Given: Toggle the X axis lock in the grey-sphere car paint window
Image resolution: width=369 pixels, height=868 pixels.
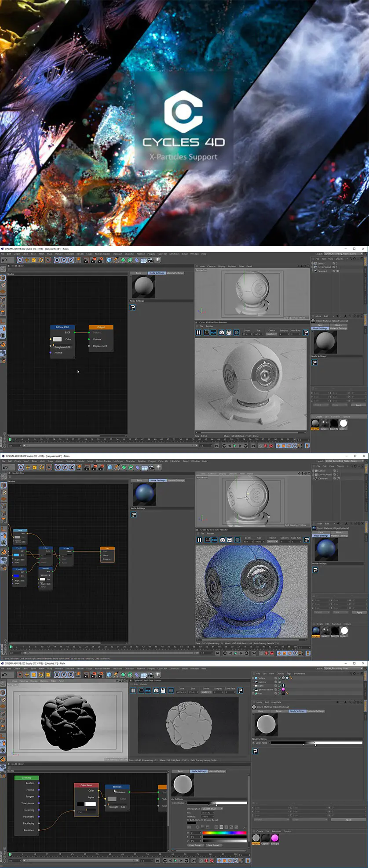Looking at the screenshot, I should 57,260.
